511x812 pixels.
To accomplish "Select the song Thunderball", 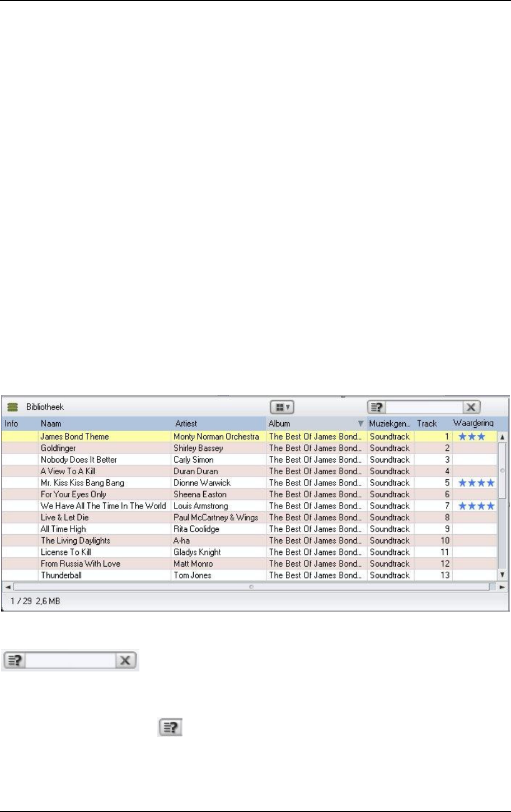I will [61, 575].
